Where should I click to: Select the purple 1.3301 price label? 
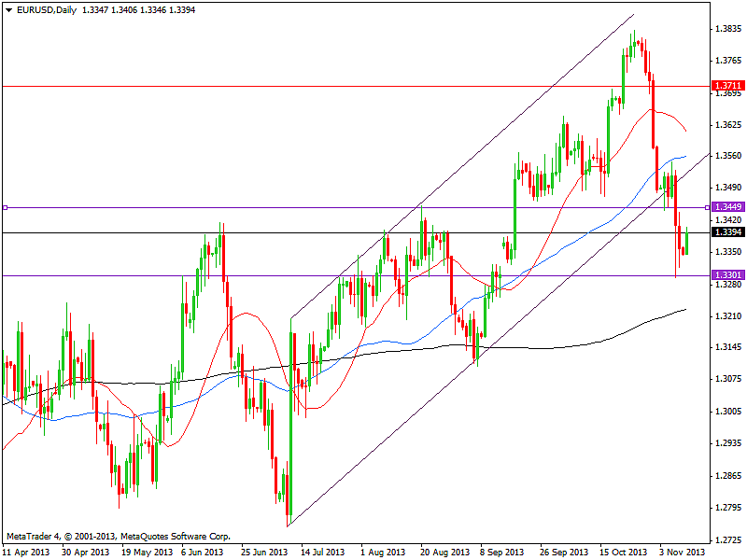(726, 275)
